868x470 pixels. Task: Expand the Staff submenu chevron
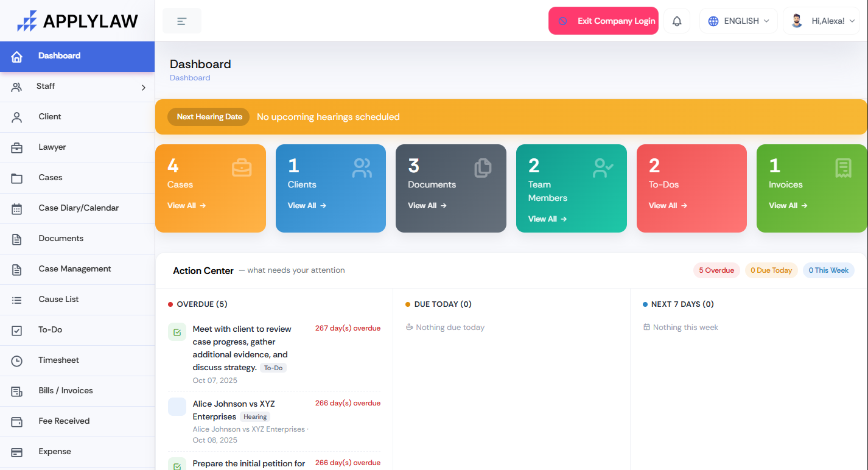click(144, 87)
